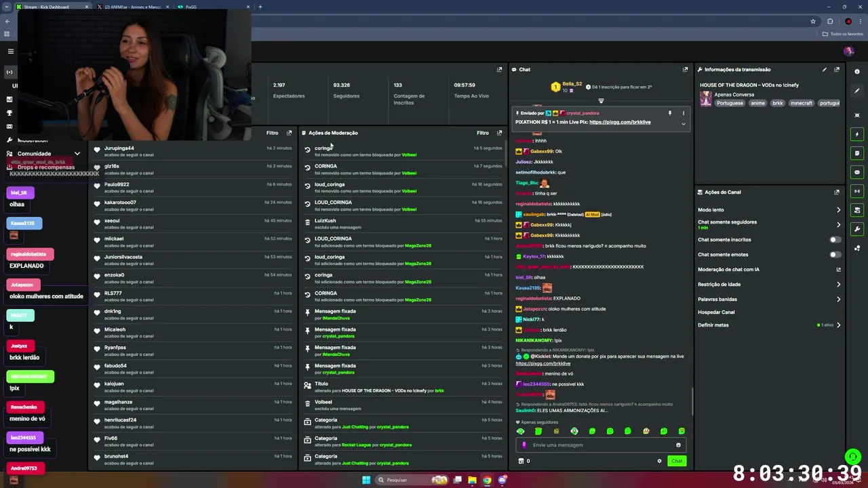Open chat settings gear icon
Screen dimensions: 868x488
tap(659, 461)
